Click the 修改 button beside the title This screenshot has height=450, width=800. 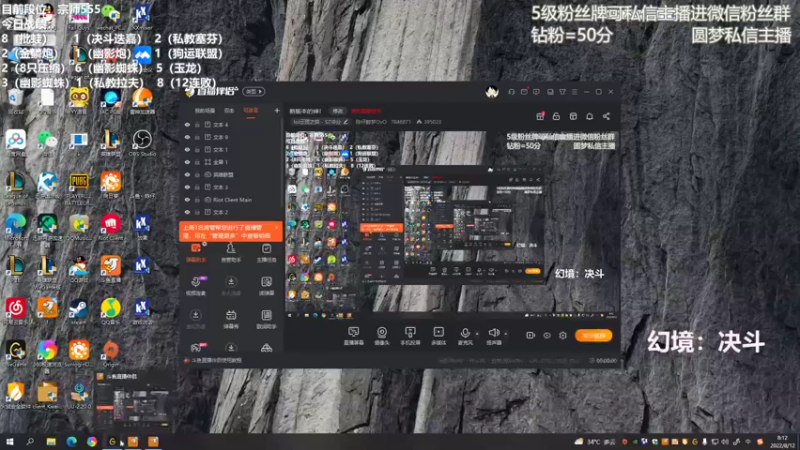tap(338, 111)
